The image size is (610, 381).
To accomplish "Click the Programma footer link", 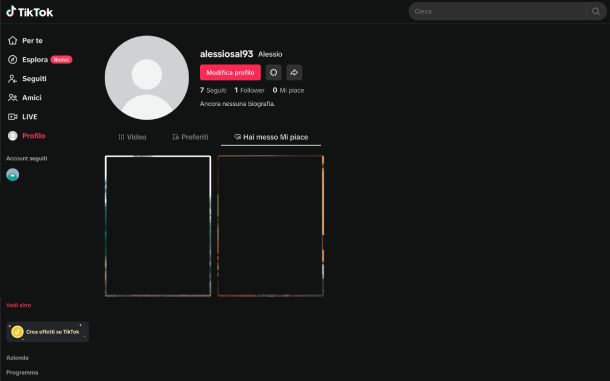I will tap(22, 372).
